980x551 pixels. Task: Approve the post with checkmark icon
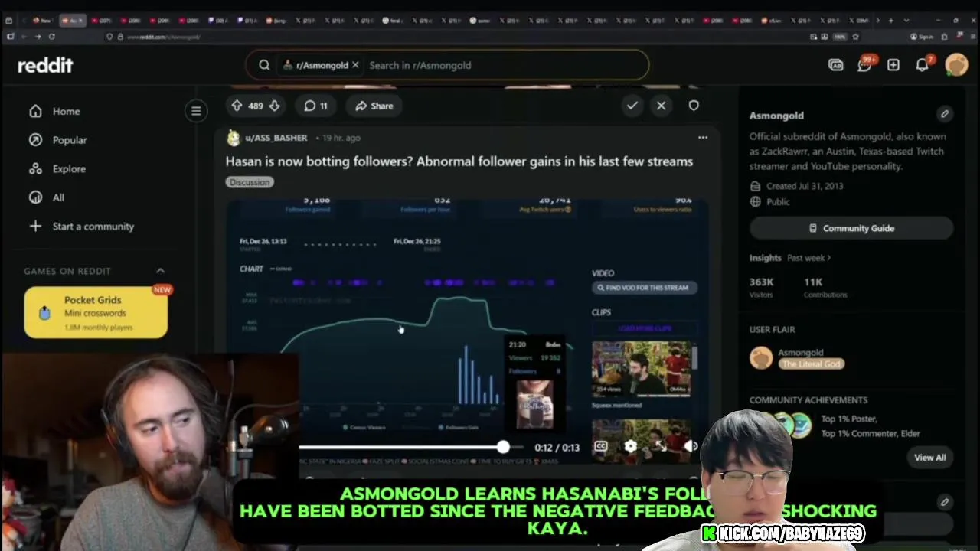[632, 106]
